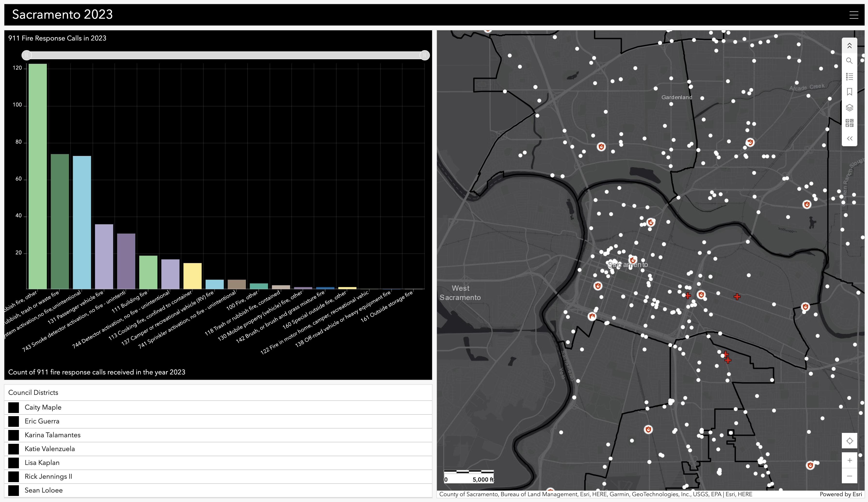Open the basemap gallery grid icon
Screen dimensions: 868x502
849,123
